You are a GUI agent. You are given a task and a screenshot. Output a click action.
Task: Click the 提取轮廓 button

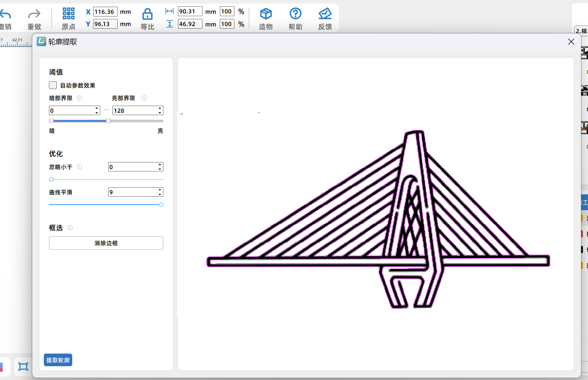(x=58, y=360)
